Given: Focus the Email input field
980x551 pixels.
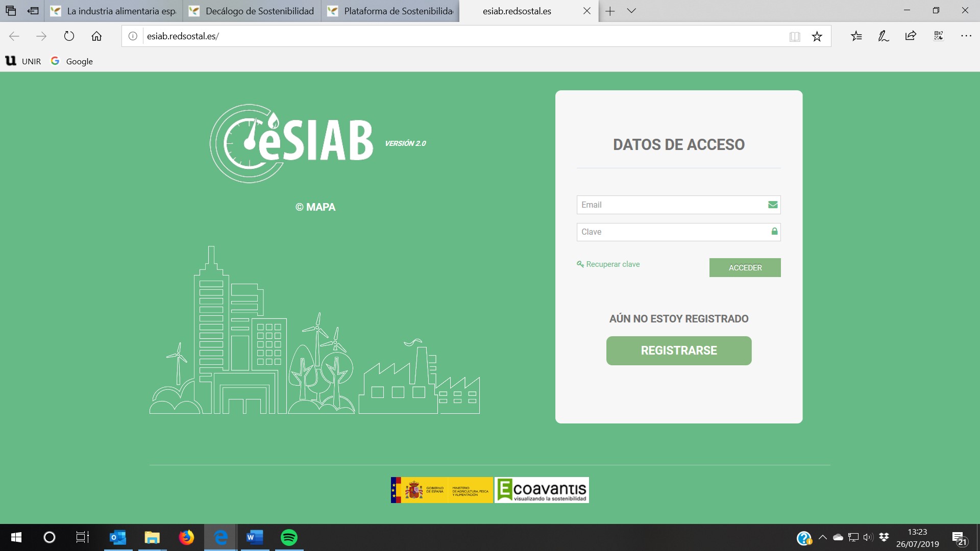Looking at the screenshot, I should click(671, 205).
